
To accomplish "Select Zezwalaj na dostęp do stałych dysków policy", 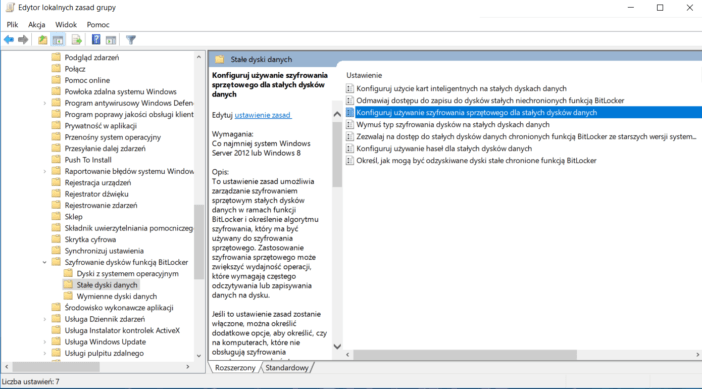I will point(526,137).
